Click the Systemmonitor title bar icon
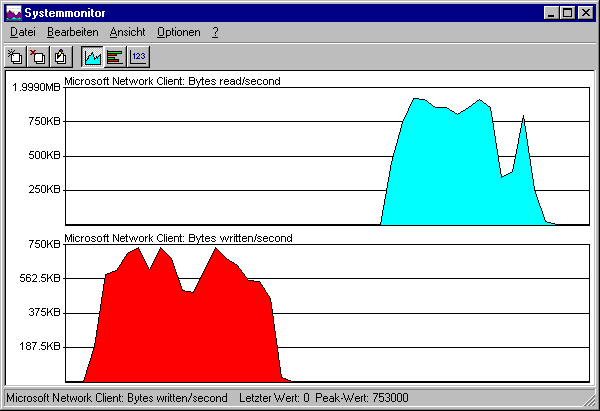Image resolution: width=600 pixels, height=411 pixels. (14, 13)
